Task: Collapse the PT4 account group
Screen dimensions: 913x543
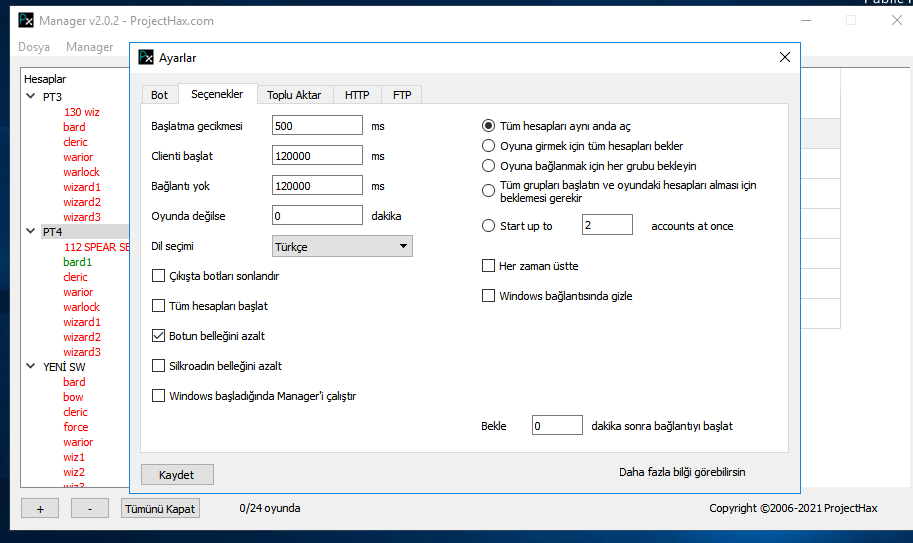Action: pos(30,232)
